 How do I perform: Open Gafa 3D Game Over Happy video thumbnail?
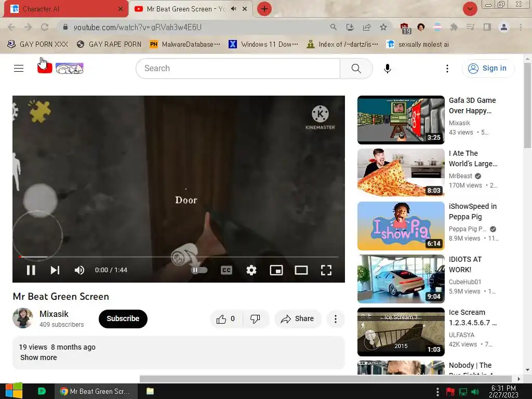(401, 120)
